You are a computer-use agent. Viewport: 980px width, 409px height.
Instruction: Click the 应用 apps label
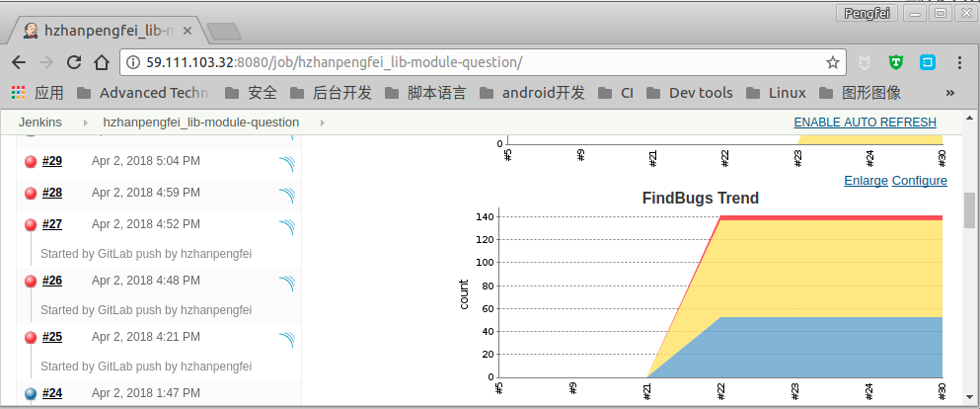click(x=48, y=93)
